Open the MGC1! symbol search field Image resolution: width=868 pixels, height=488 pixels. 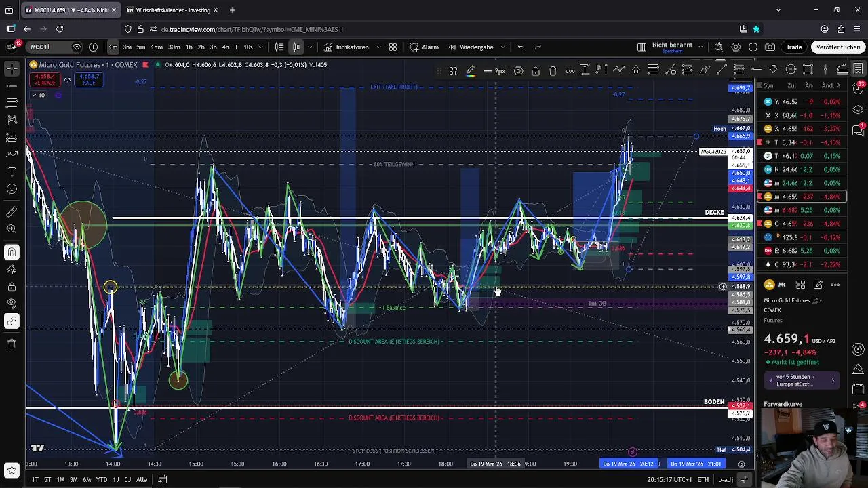tap(54, 47)
